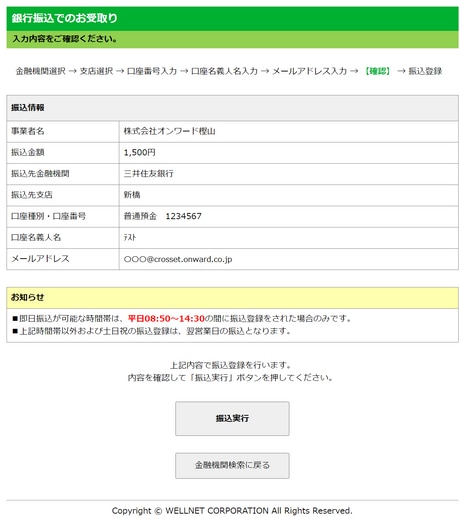Select the 金融機関選択 breadcrumb step

pyautogui.click(x=41, y=71)
